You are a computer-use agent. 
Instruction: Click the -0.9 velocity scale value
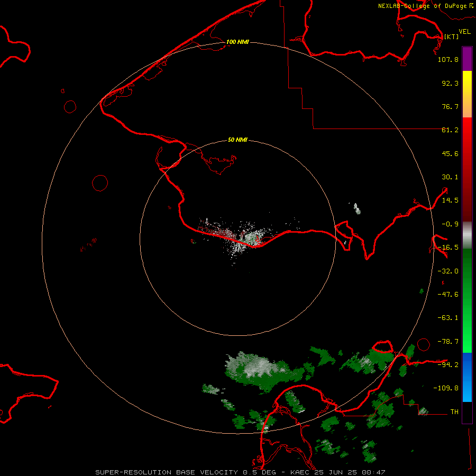pyautogui.click(x=450, y=224)
